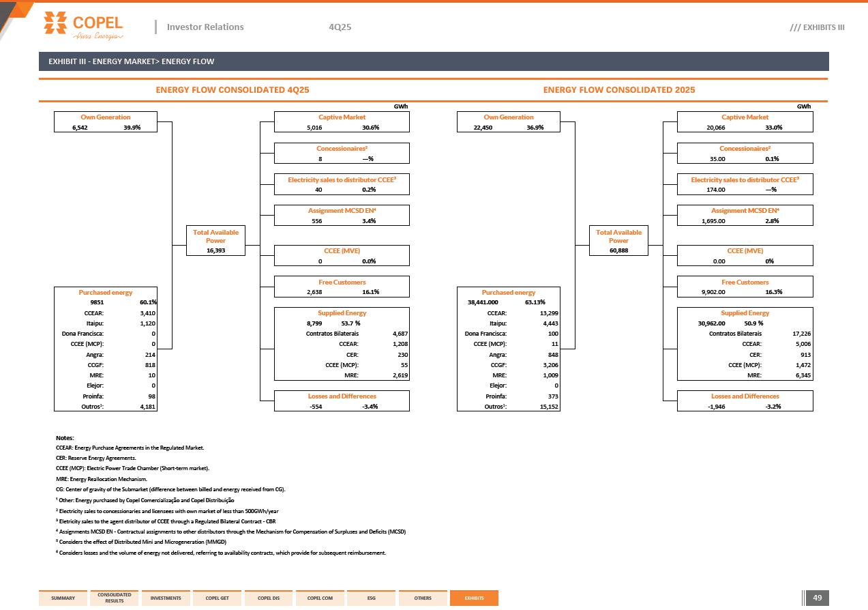Switch to the Investments tab

(x=166, y=598)
